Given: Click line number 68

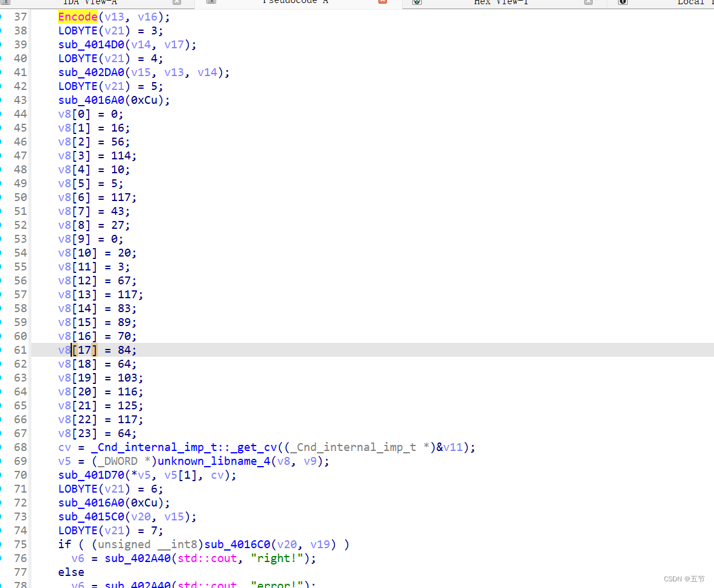Looking at the screenshot, I should [21, 447].
